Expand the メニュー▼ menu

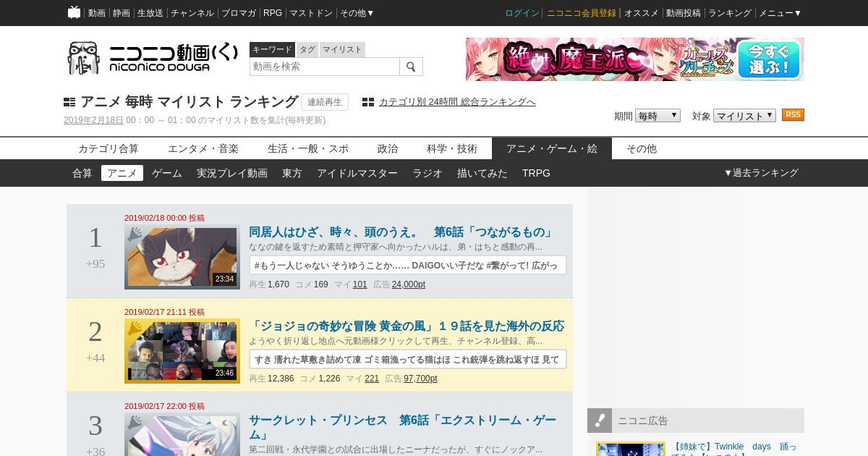tap(780, 13)
